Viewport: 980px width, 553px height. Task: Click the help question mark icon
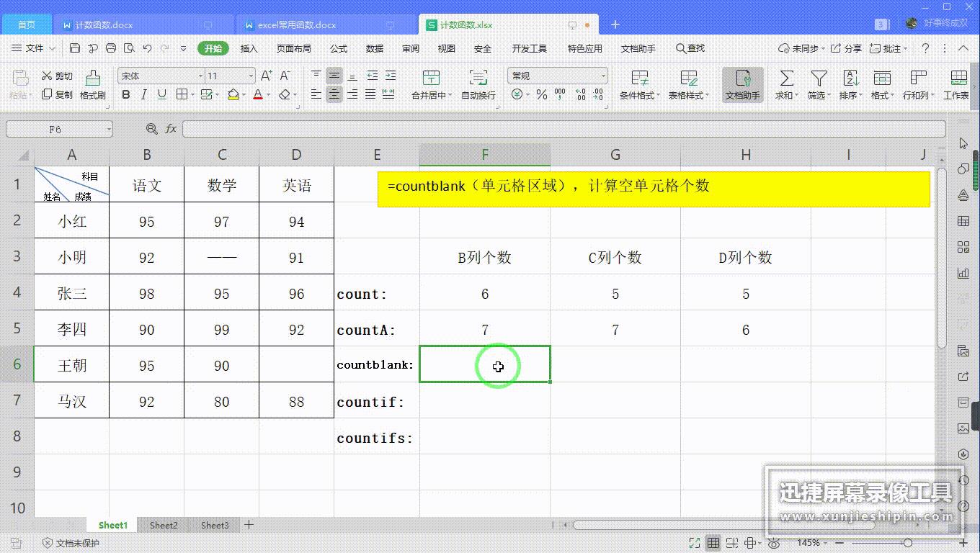tap(926, 48)
